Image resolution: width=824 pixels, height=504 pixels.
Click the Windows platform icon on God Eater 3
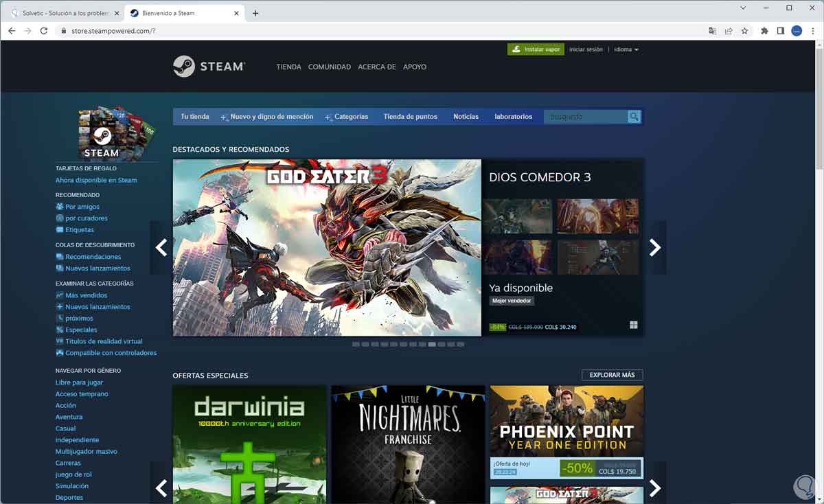pyautogui.click(x=634, y=325)
